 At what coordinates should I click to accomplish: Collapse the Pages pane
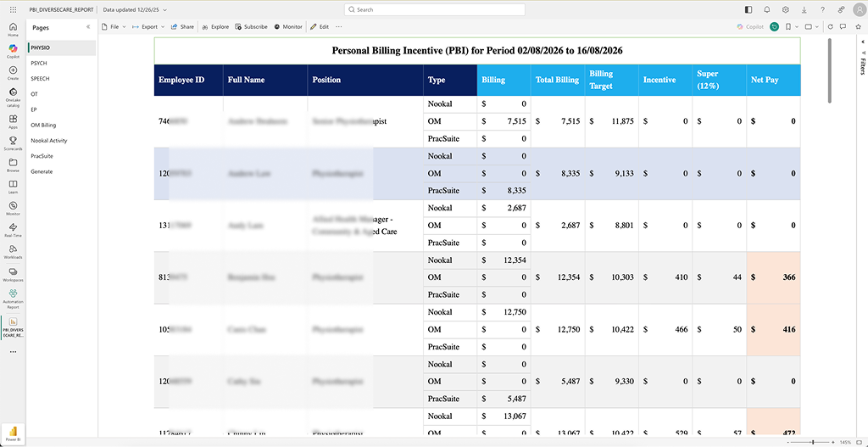pos(88,27)
